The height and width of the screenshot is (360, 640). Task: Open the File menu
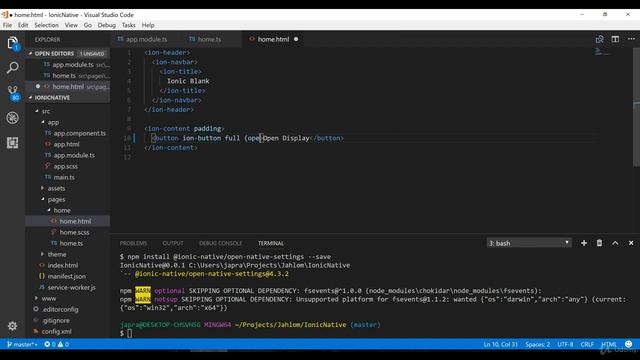7,25
